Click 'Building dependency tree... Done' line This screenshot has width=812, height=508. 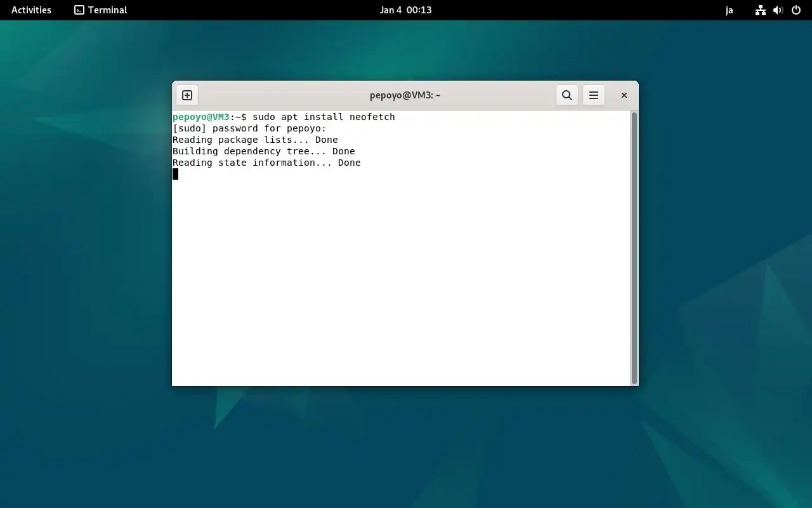click(x=264, y=151)
